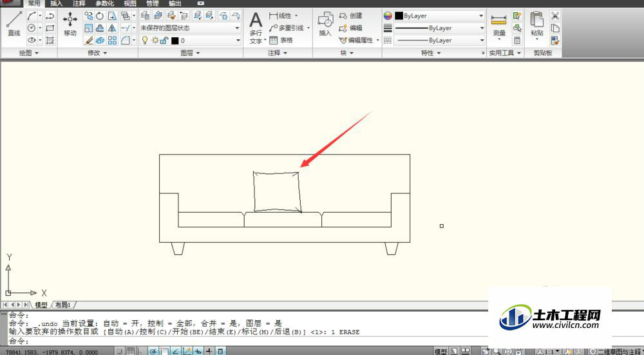The width and height of the screenshot is (644, 355).
Task: Open the unsaved layer state (未保存的图层状态) dropdown
Action: [190, 28]
